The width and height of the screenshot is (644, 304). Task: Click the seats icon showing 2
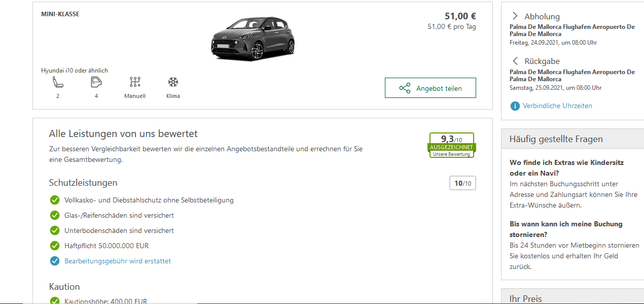coord(57,82)
